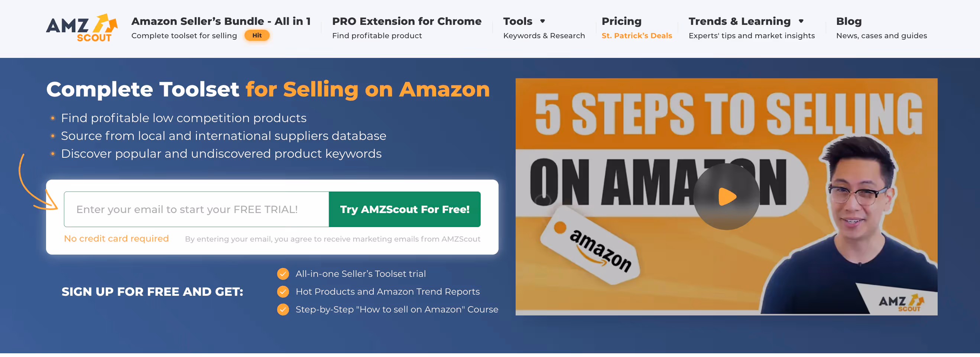Click Try AMZScout For Free button

[x=405, y=209]
